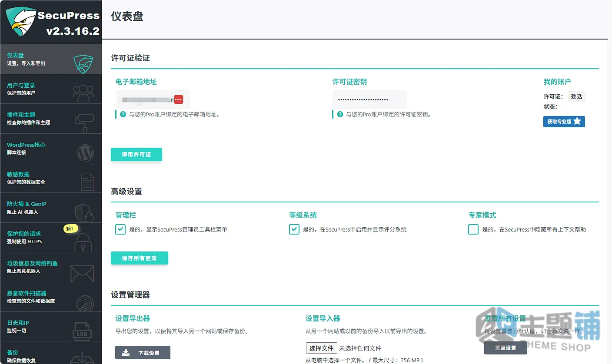Click the red password manager icon in email field

[179, 99]
